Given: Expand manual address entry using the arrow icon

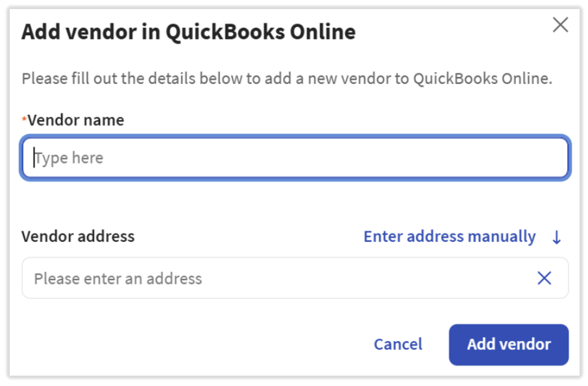Looking at the screenshot, I should coord(556,237).
